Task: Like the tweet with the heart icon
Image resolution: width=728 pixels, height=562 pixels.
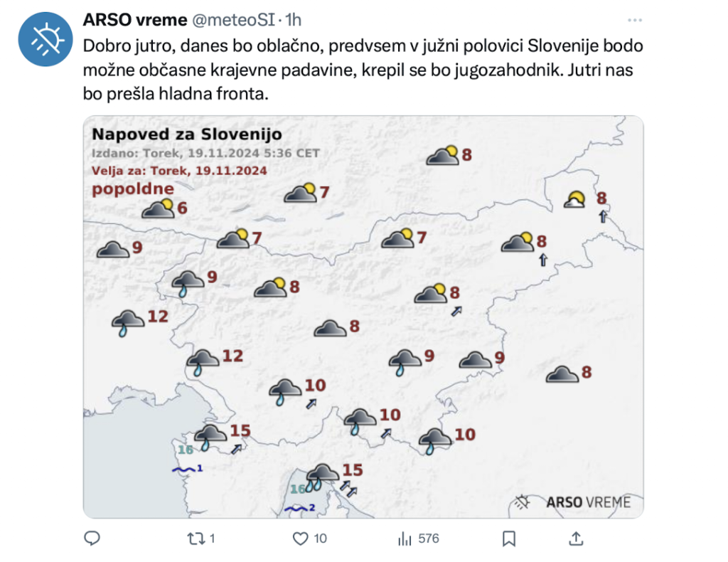Action: [x=301, y=539]
